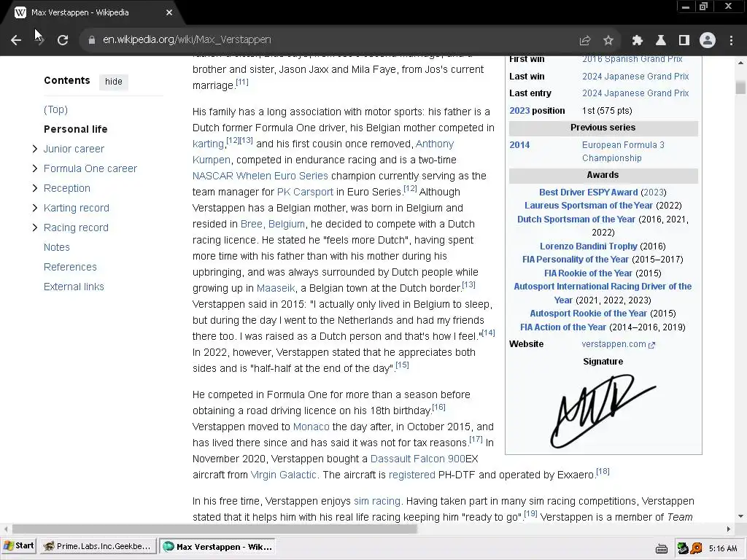Reload the Max Verstappen page
The image size is (747, 560).
(x=63, y=40)
